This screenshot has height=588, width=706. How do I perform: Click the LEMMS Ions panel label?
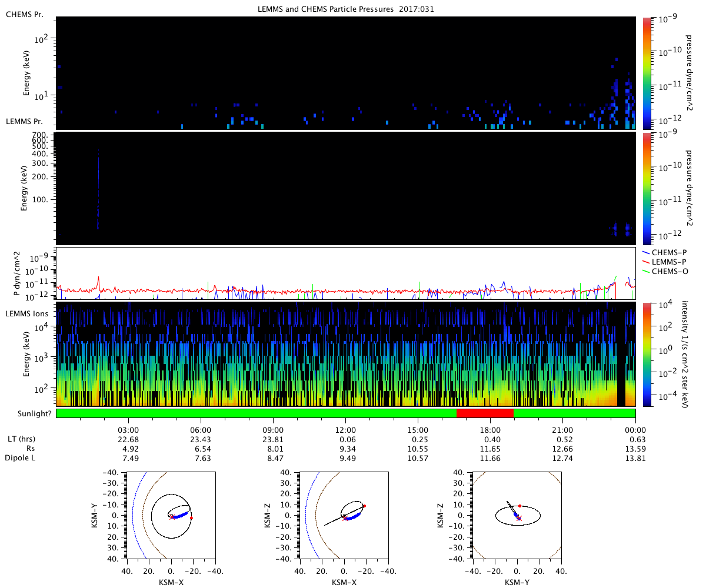coord(26,314)
